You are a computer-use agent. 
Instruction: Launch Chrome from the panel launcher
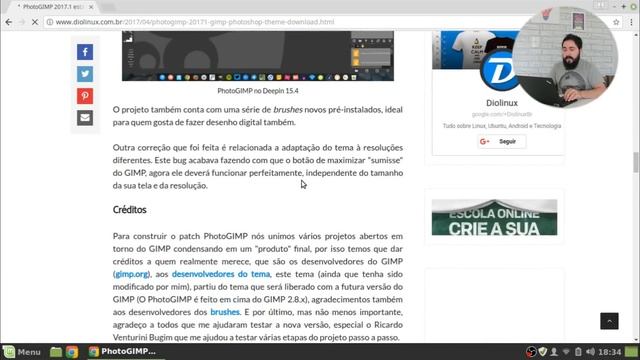72,351
